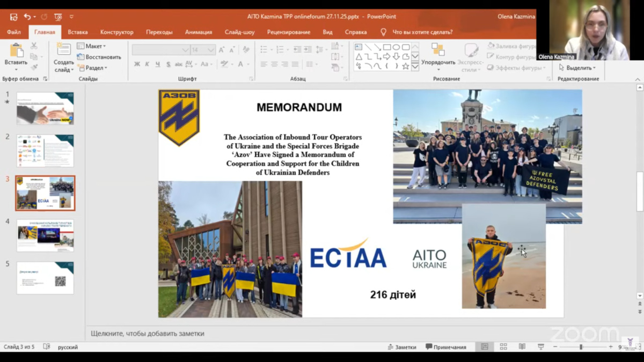Adjust the zoom slider in status bar

pyautogui.click(x=581, y=347)
